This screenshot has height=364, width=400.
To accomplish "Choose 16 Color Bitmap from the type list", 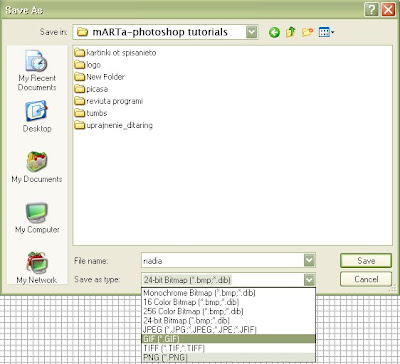I will tap(228, 302).
